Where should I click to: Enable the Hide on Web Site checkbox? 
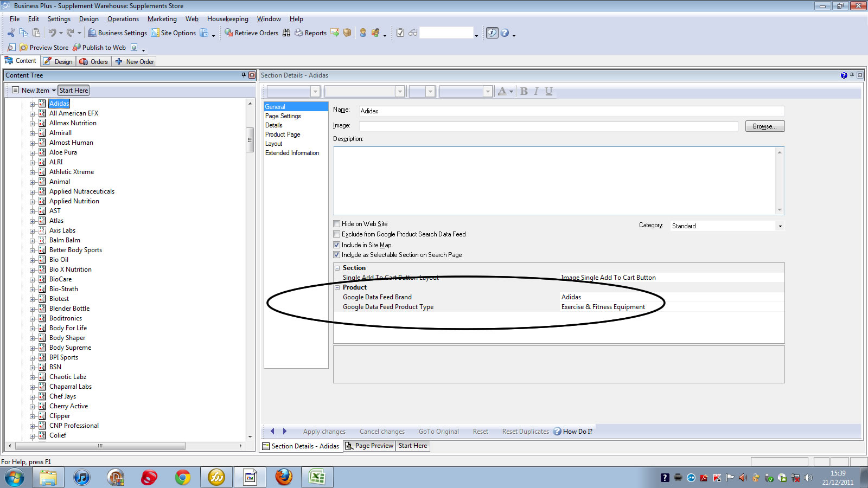click(337, 224)
